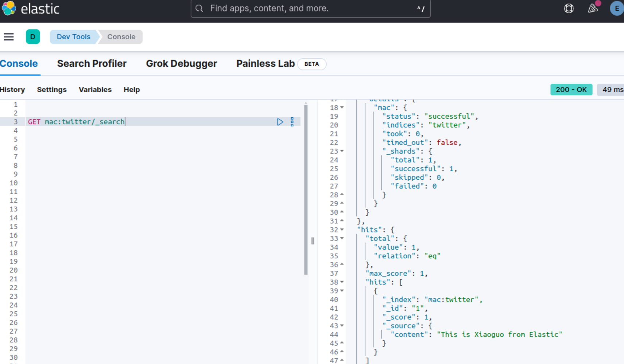This screenshot has height=364, width=624.
Task: Switch to the Search Profiler tab
Action: coord(92,64)
